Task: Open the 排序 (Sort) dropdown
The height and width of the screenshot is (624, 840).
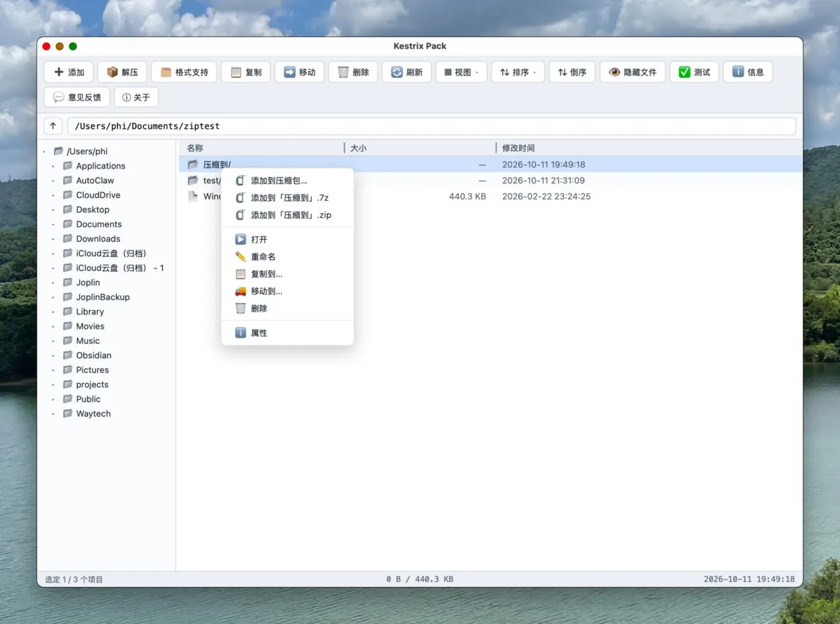Action: click(518, 72)
